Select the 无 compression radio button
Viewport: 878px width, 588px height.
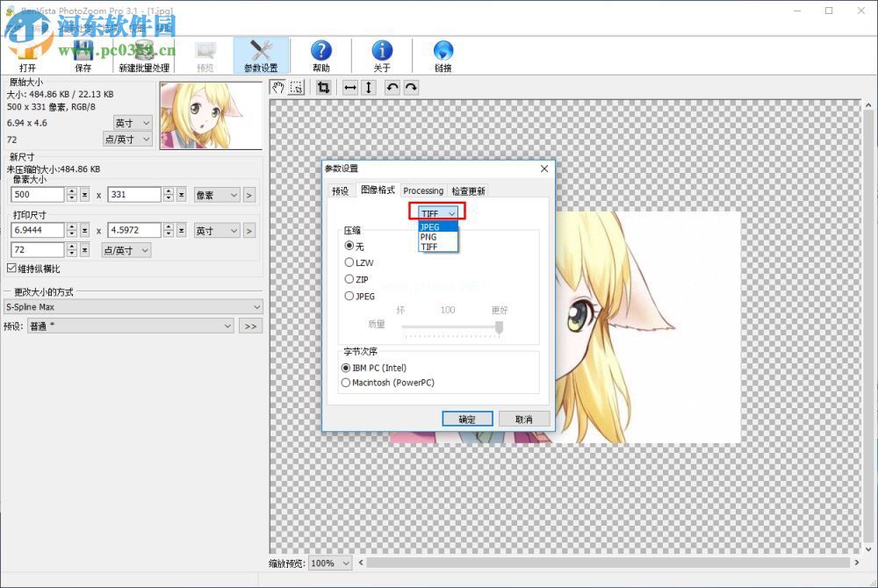349,246
